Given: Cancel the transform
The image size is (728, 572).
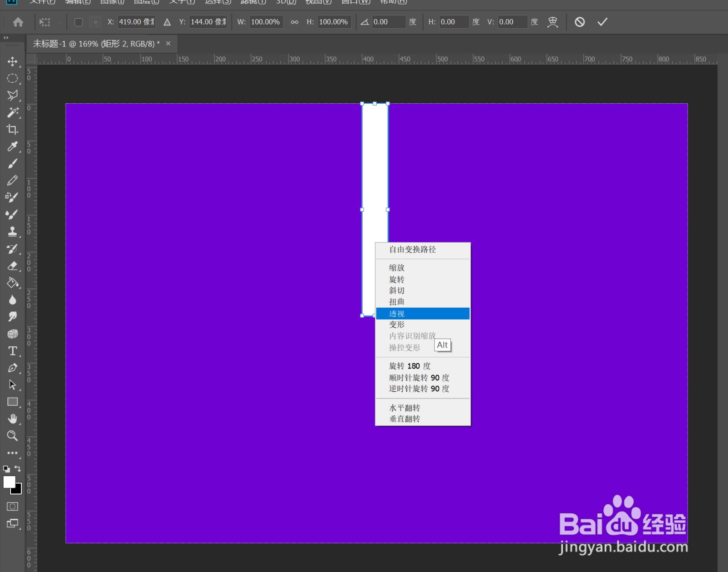Looking at the screenshot, I should [580, 22].
